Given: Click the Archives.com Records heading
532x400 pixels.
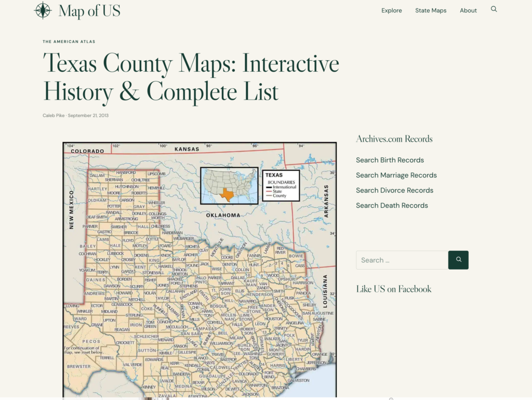Looking at the screenshot, I should click(x=394, y=139).
